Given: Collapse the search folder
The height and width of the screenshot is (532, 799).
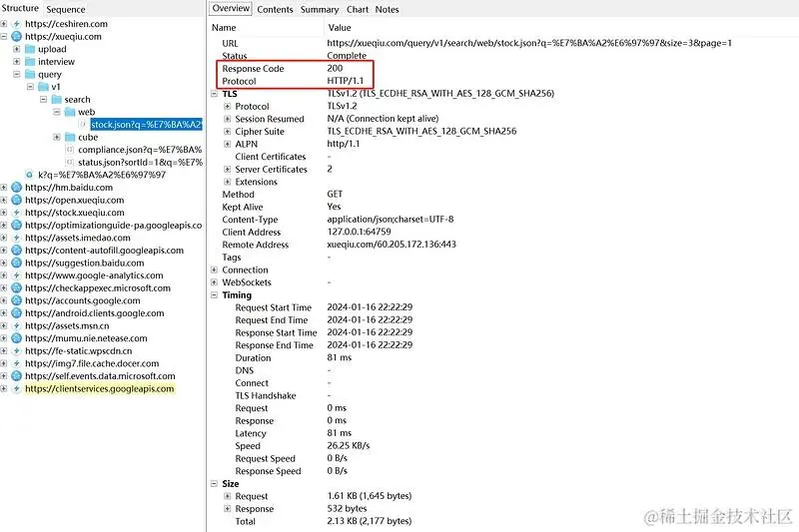Looking at the screenshot, I should click(43, 99).
